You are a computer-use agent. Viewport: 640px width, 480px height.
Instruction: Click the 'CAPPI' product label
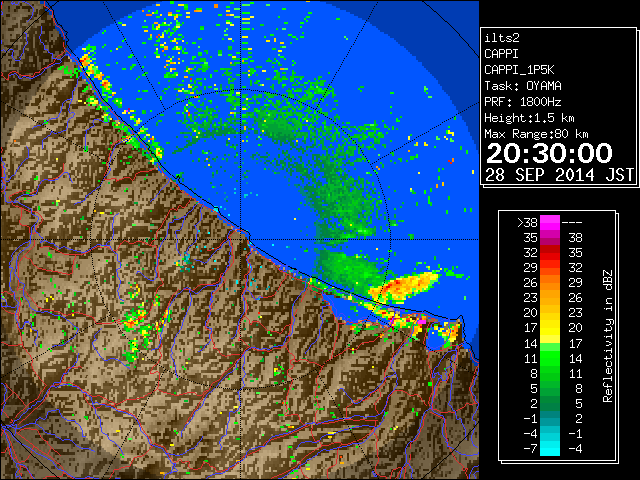[x=501, y=54]
